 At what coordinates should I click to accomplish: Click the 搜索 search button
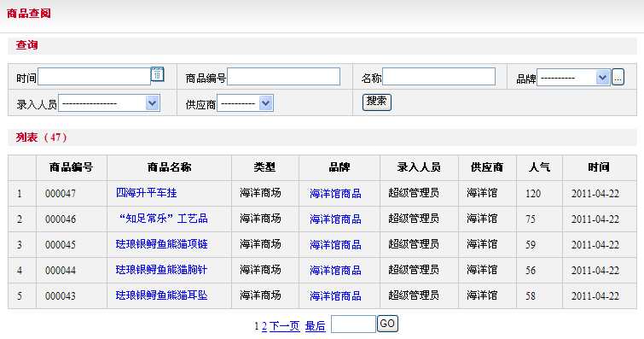pos(377,102)
